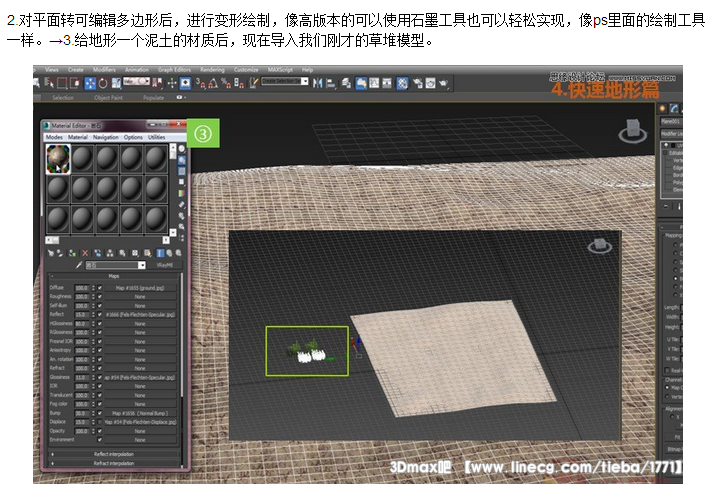Click the Diffuse amount input field

[x=82, y=288]
